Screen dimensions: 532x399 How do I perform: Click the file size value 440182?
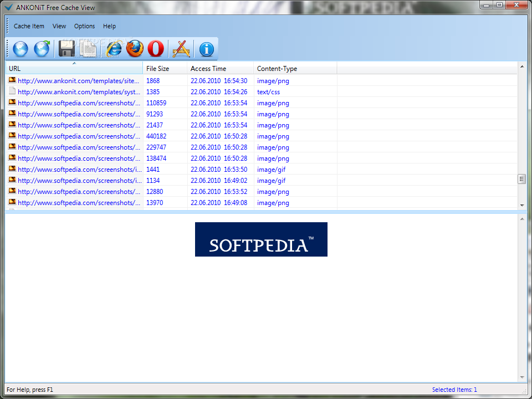(x=156, y=136)
